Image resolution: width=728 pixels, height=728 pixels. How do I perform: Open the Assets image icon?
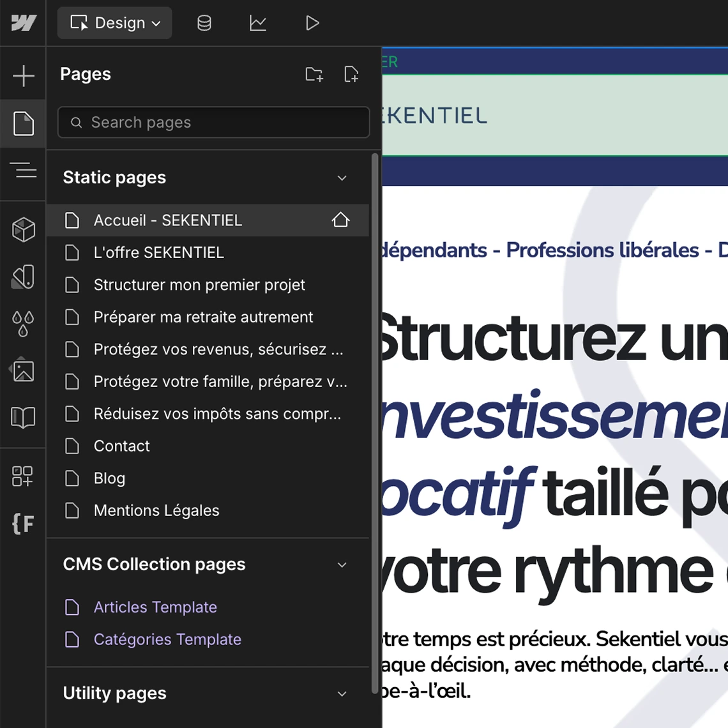click(x=23, y=370)
